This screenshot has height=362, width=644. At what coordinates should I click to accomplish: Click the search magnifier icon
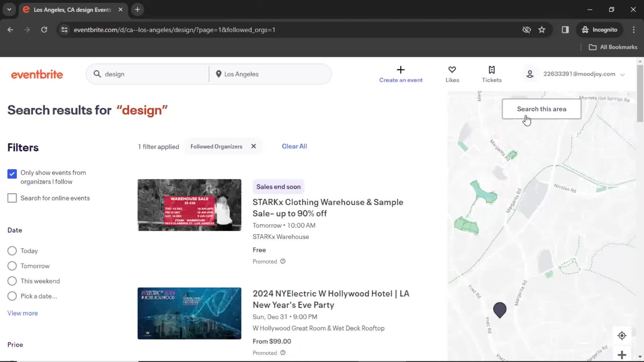tap(97, 74)
